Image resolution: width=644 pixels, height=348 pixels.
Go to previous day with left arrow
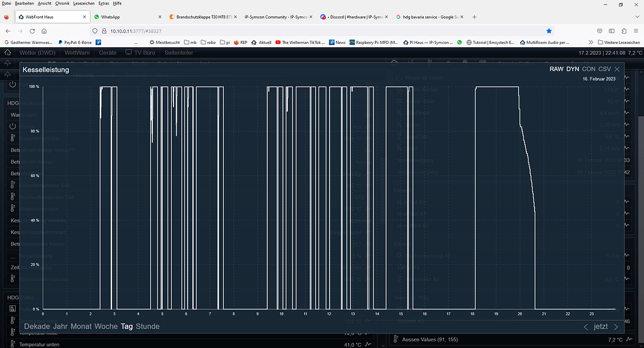586,327
